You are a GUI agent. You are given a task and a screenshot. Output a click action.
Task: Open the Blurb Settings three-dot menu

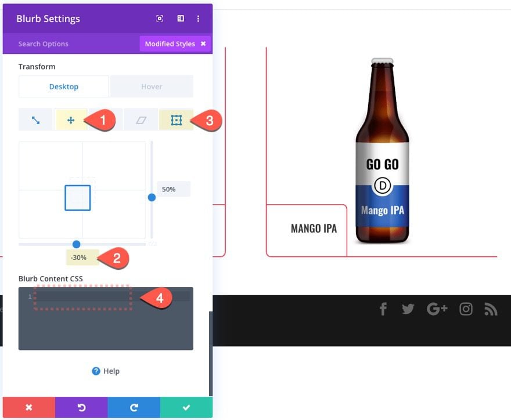198,19
